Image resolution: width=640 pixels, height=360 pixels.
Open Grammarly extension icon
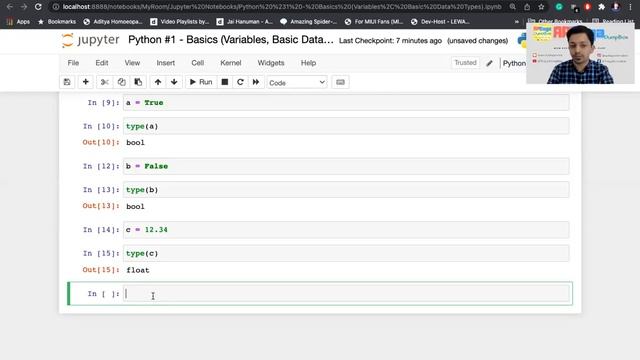tap(559, 7)
